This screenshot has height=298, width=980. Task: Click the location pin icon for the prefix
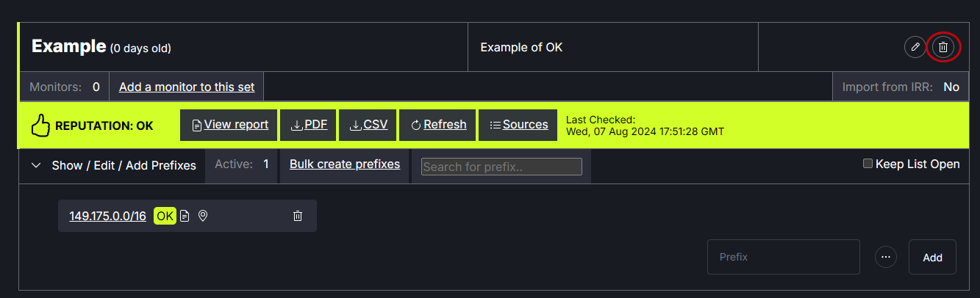(x=203, y=216)
